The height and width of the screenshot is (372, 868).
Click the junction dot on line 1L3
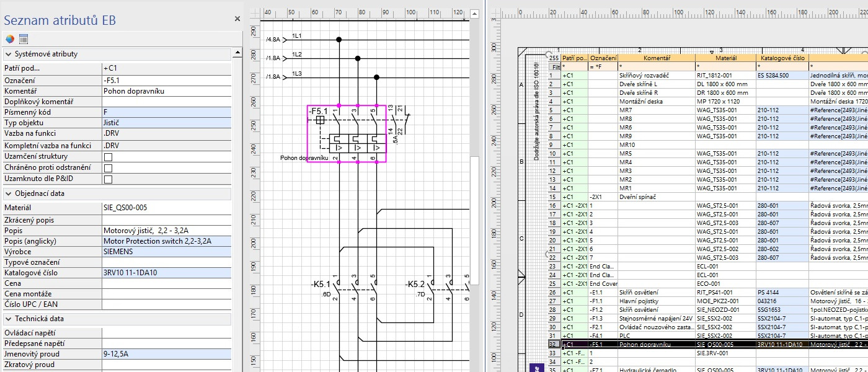(x=376, y=77)
